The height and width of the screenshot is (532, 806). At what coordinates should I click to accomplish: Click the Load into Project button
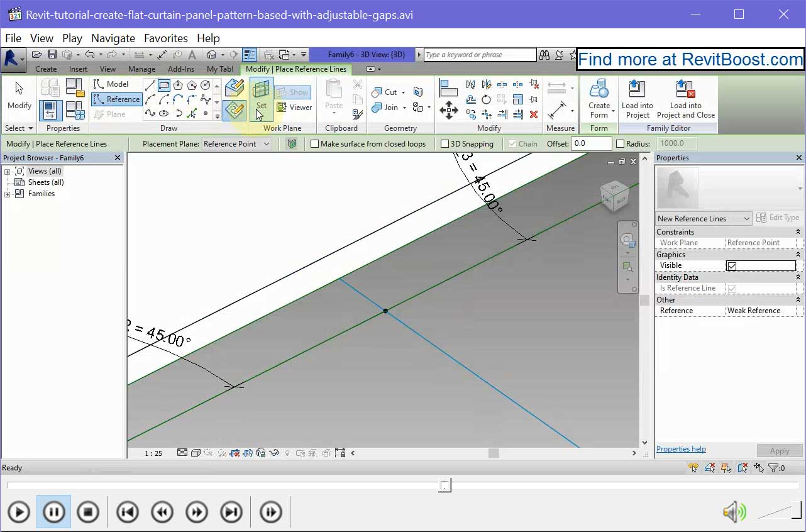(637, 97)
